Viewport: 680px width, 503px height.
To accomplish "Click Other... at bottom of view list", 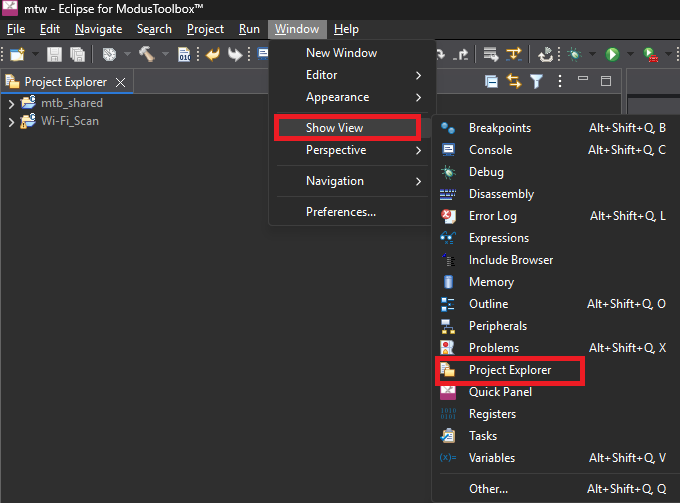I will pos(488,489).
